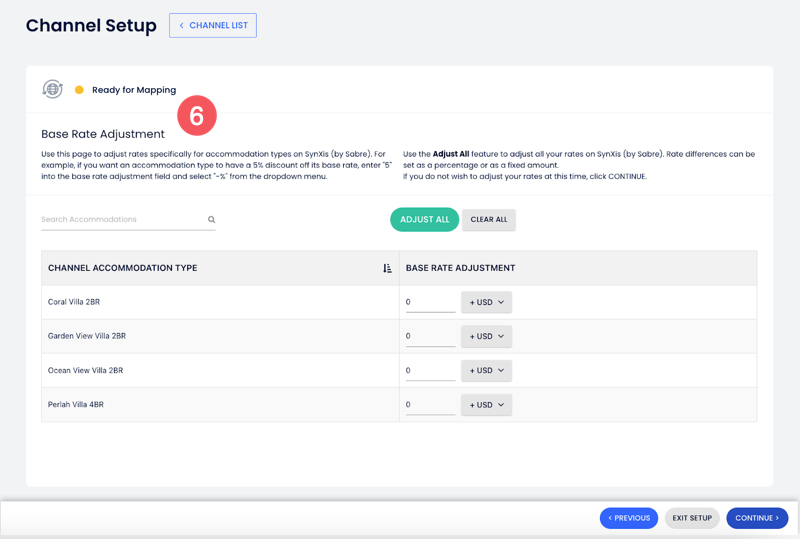The image size is (800, 539).
Task: Select Coral Villa 2BR row text
Action: pos(74,302)
